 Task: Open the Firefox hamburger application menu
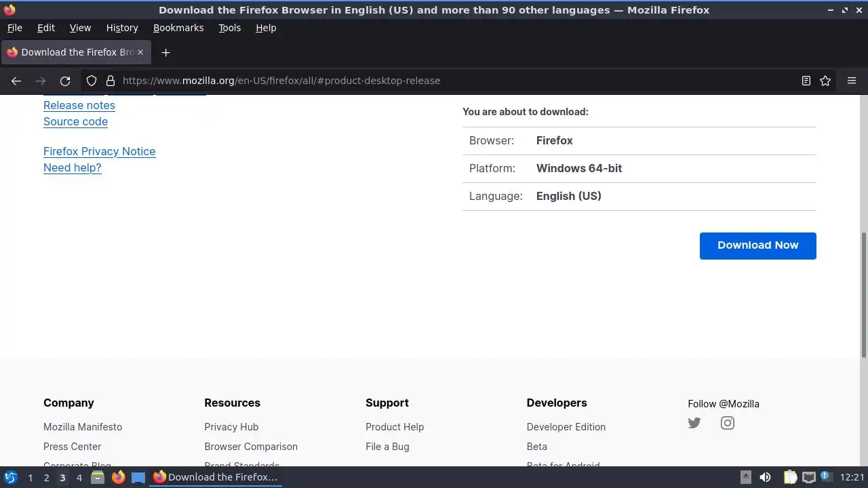[x=852, y=81]
